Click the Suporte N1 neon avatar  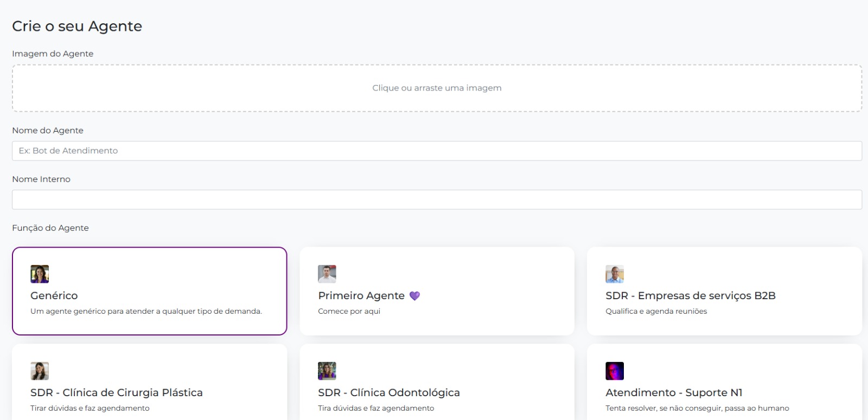click(615, 371)
